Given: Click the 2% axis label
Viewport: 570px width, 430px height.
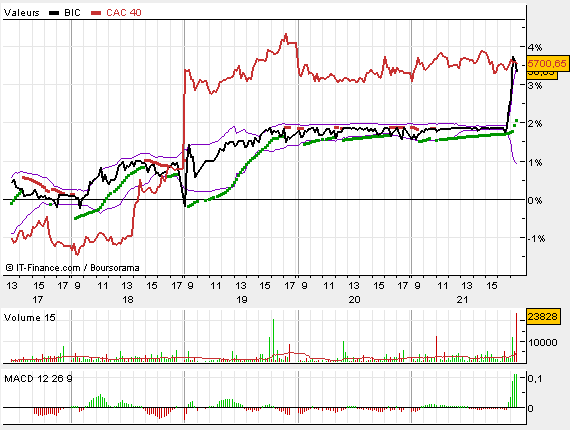Looking at the screenshot, I should pyautogui.click(x=535, y=124).
